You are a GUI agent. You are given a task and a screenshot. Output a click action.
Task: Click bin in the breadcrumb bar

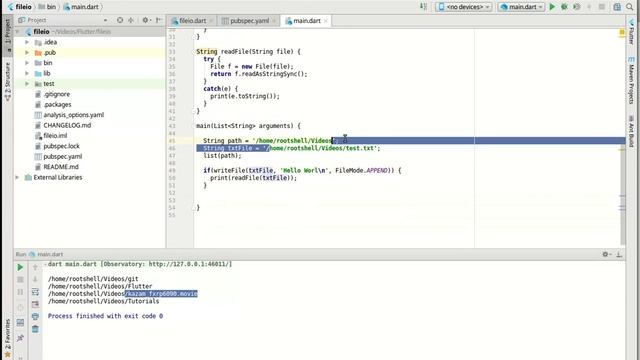pos(47,7)
